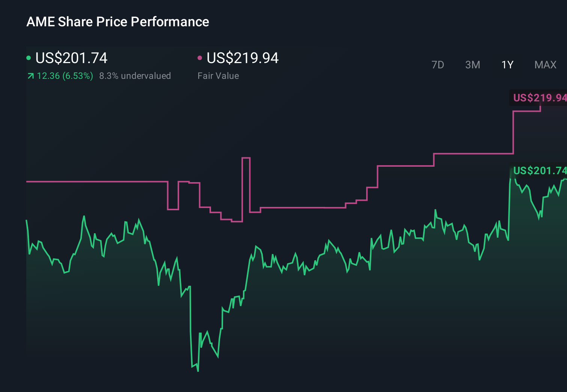The width and height of the screenshot is (567, 392).
Task: Select the 1Y time range
Action: (507, 65)
